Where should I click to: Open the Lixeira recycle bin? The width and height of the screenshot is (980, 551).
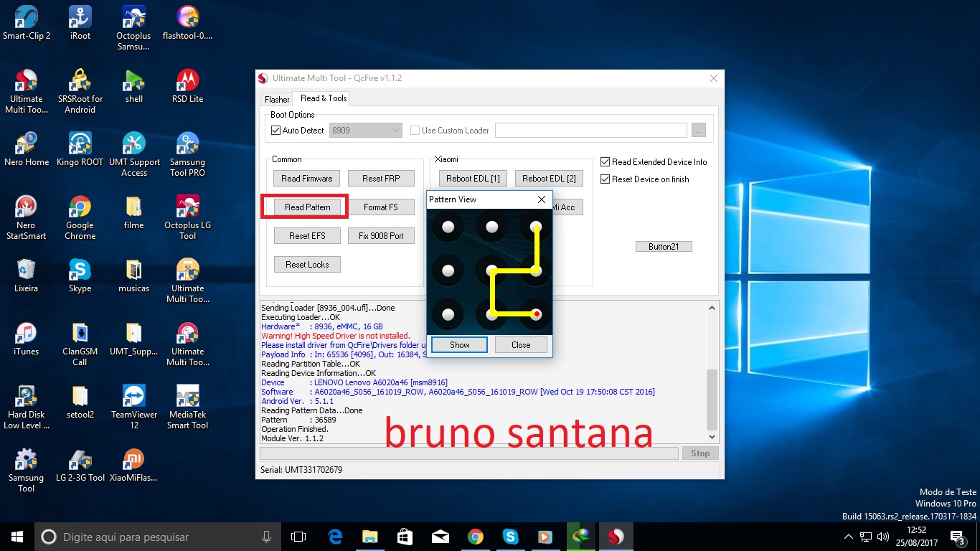27,275
